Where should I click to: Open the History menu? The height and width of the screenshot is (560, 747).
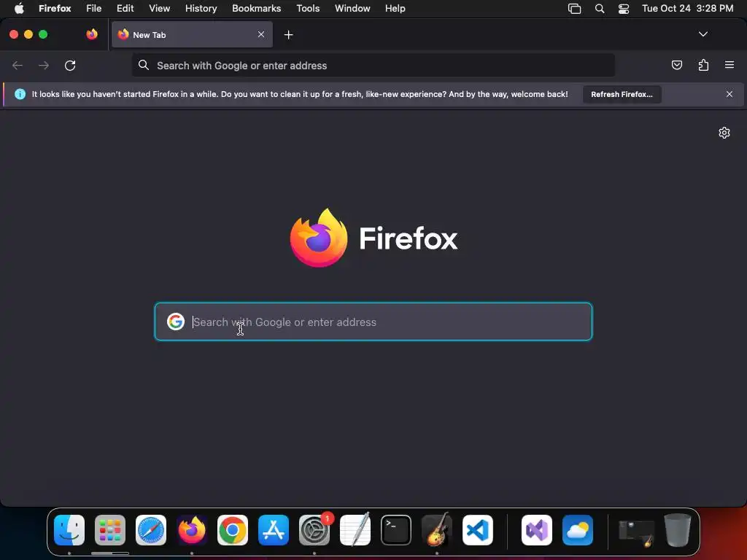(201, 8)
